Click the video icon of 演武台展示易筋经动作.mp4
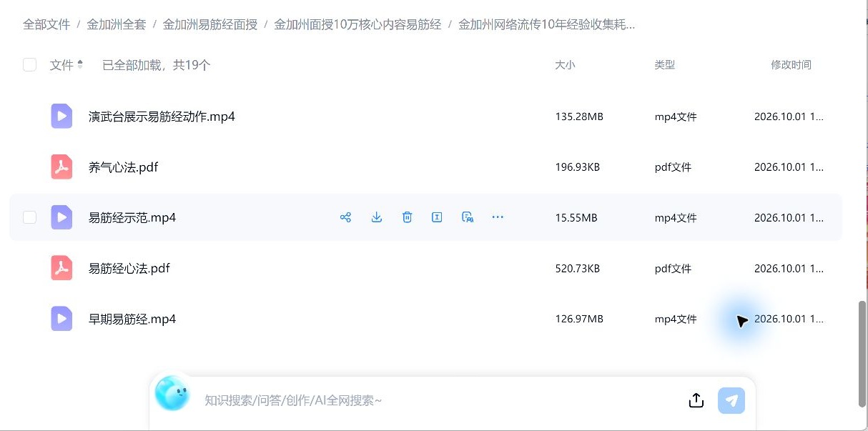The width and height of the screenshot is (868, 431). 61,116
